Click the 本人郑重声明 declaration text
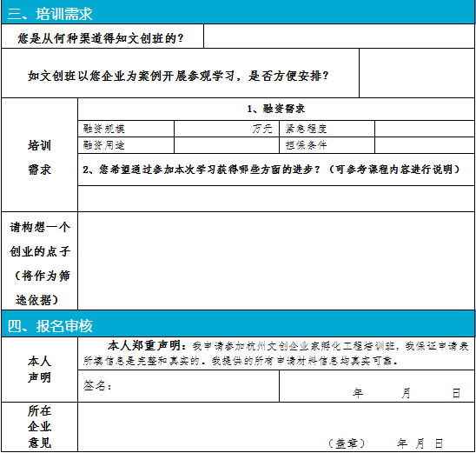This screenshot has height=453, width=476. pos(276,353)
